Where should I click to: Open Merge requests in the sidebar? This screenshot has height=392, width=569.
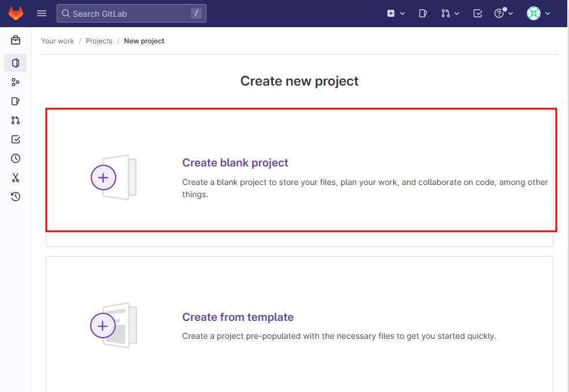tap(16, 120)
